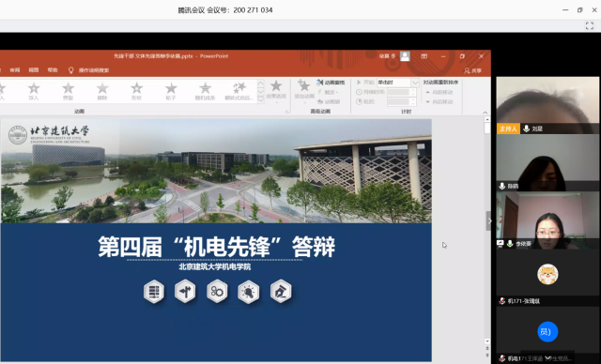Select the lightbulb hexagon icon on the slide

pyautogui.click(x=248, y=292)
